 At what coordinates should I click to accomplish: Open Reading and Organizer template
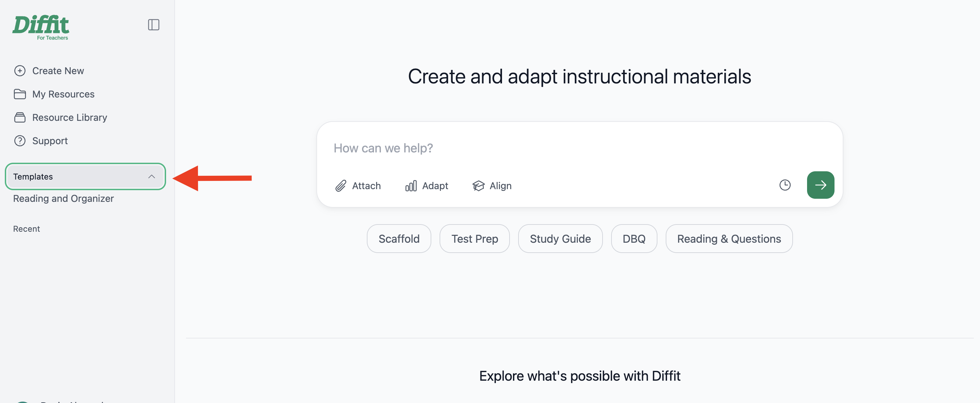[x=63, y=199]
